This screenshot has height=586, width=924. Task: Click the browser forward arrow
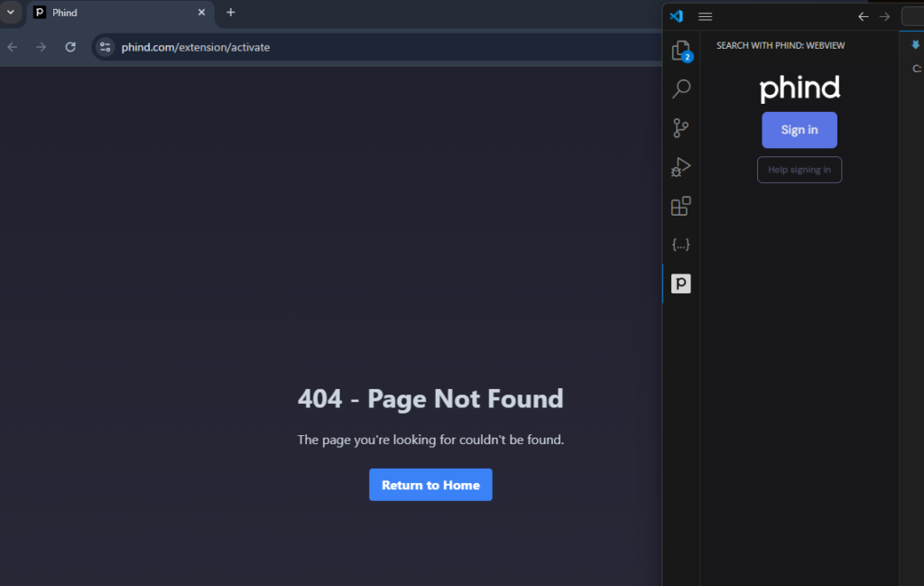pyautogui.click(x=41, y=47)
